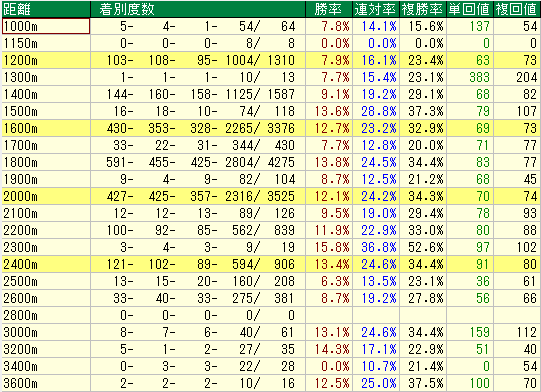Click the 383 単回値 value for 1300m
This screenshot has height=392, width=541.
tap(479, 77)
